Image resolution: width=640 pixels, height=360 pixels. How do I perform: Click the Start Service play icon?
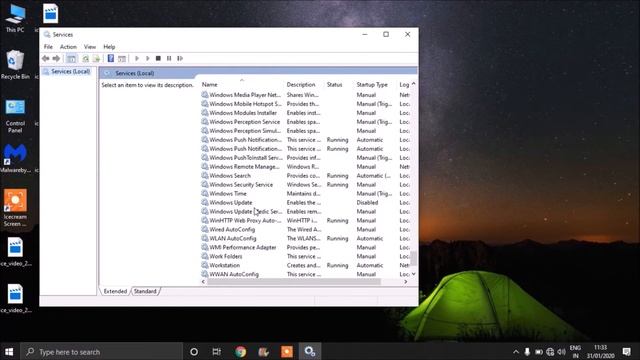(x=137, y=58)
